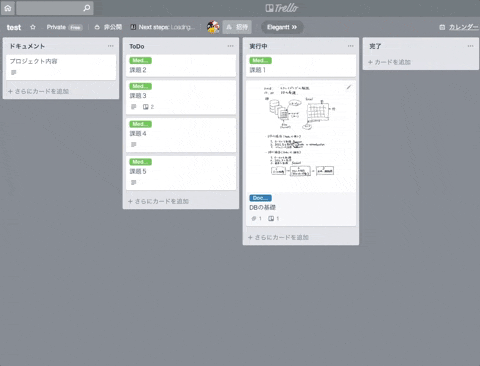Open the Elegantt power-up

click(282, 27)
